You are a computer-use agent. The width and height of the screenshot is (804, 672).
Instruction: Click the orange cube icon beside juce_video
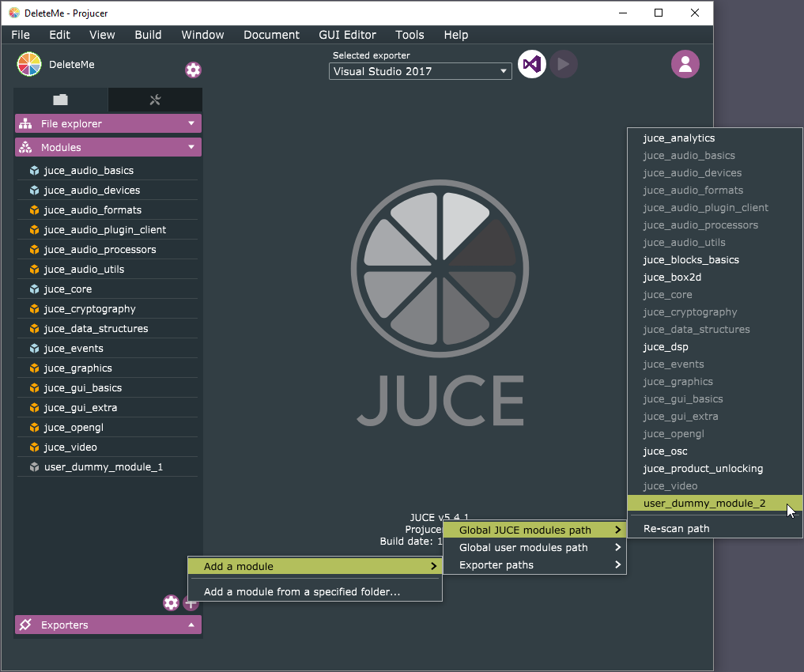pos(34,447)
